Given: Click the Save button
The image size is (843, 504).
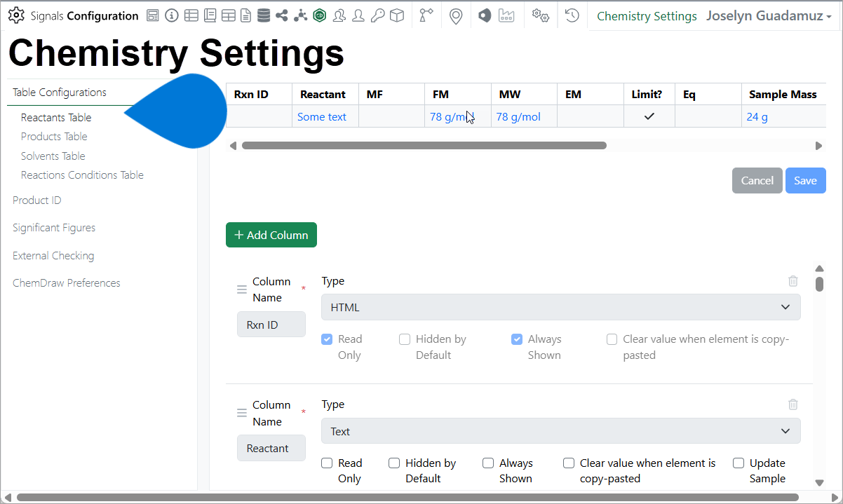Looking at the screenshot, I should [x=805, y=181].
